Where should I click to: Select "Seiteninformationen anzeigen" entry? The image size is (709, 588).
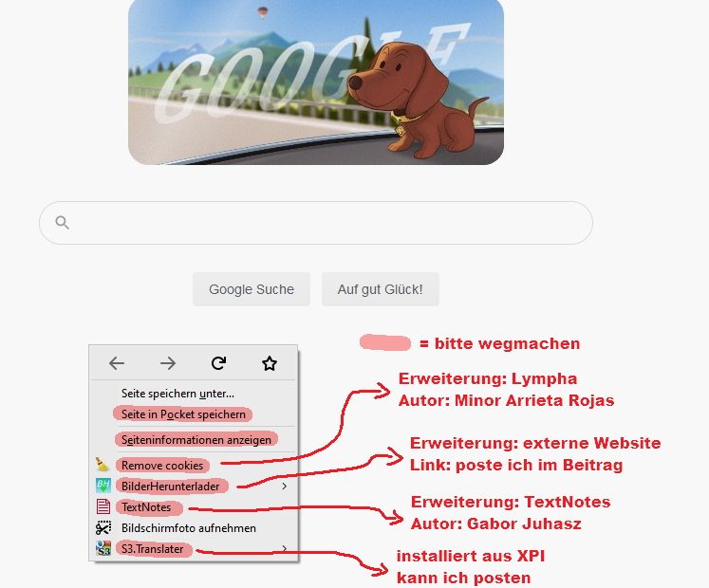[196, 440]
